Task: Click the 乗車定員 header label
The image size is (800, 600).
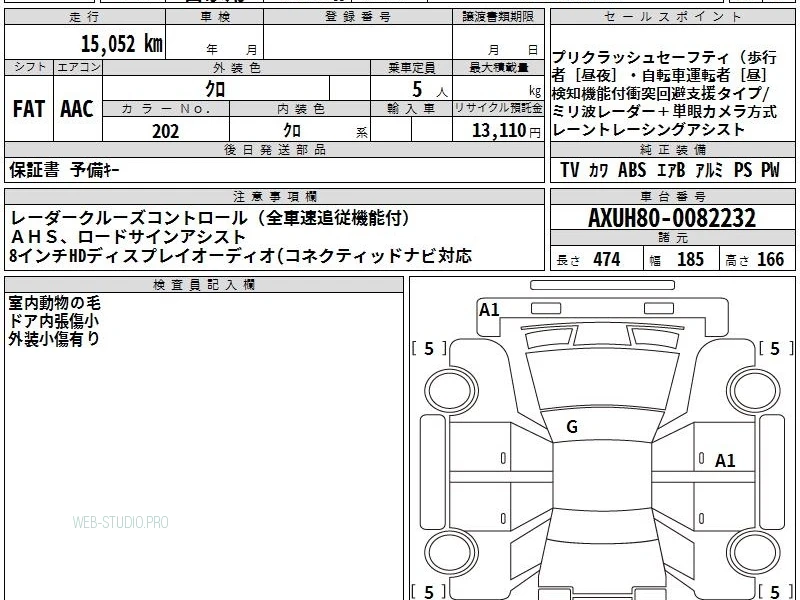Action: 411,68
